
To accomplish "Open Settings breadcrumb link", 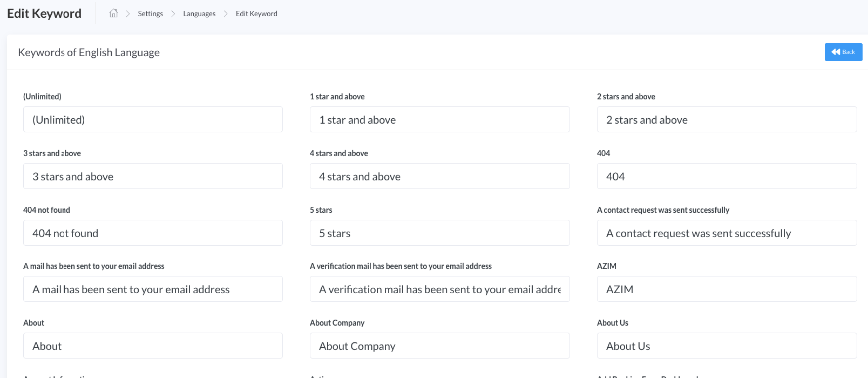I will click(150, 13).
